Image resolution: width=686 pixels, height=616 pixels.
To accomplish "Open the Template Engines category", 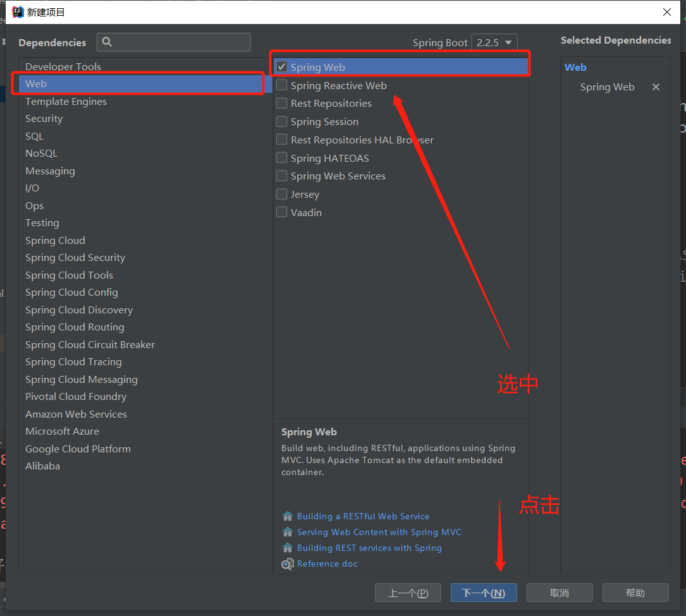I will pyautogui.click(x=145, y=102).
